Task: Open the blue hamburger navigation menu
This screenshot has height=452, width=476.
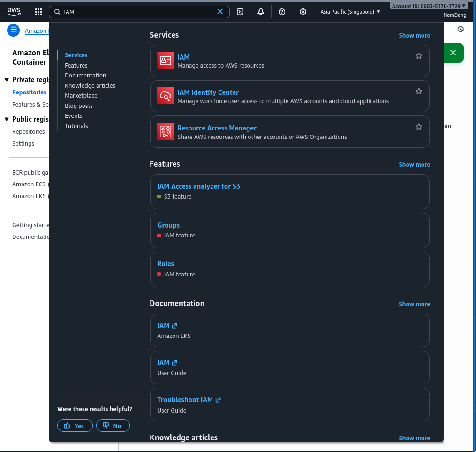Action: pyautogui.click(x=13, y=30)
